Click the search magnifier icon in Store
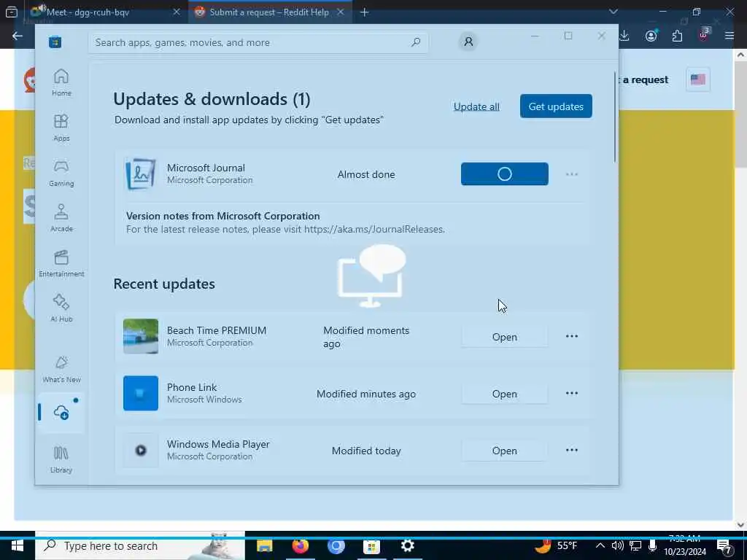747x560 pixels. pos(415,42)
